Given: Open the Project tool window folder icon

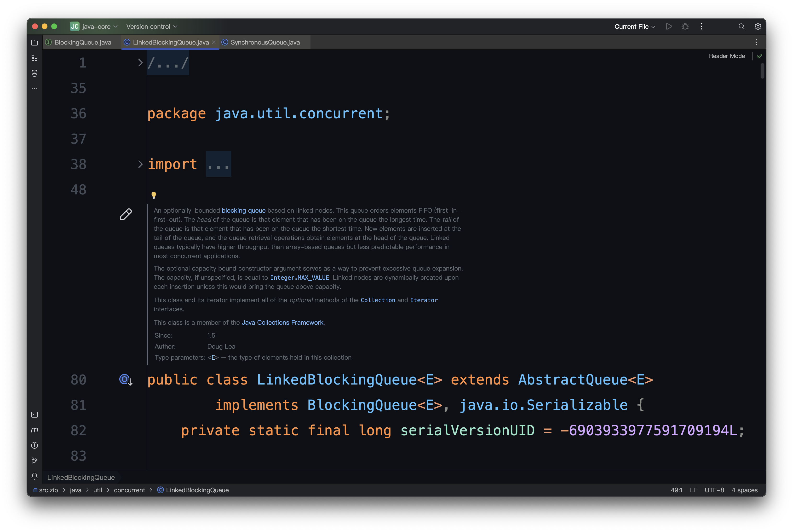Looking at the screenshot, I should pos(34,43).
